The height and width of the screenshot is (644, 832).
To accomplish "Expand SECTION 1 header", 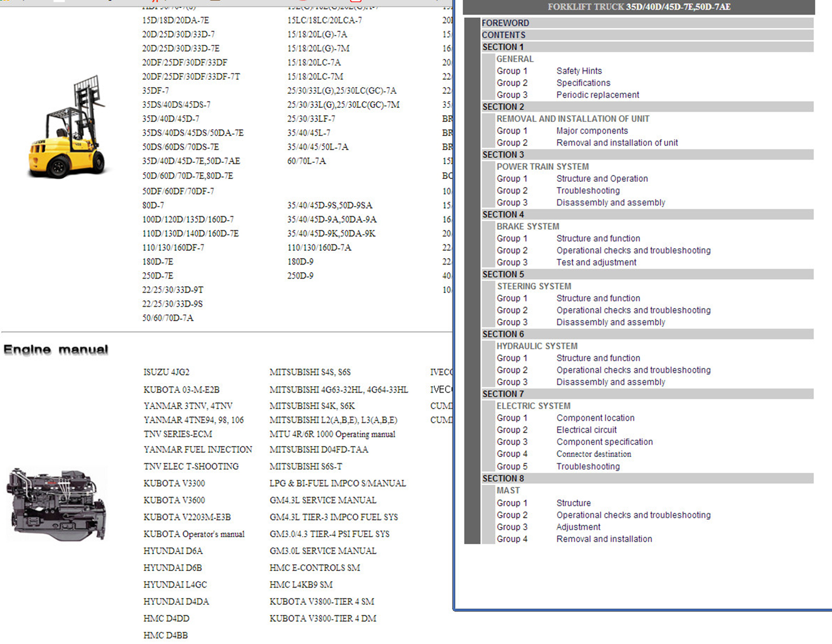I will [x=503, y=47].
